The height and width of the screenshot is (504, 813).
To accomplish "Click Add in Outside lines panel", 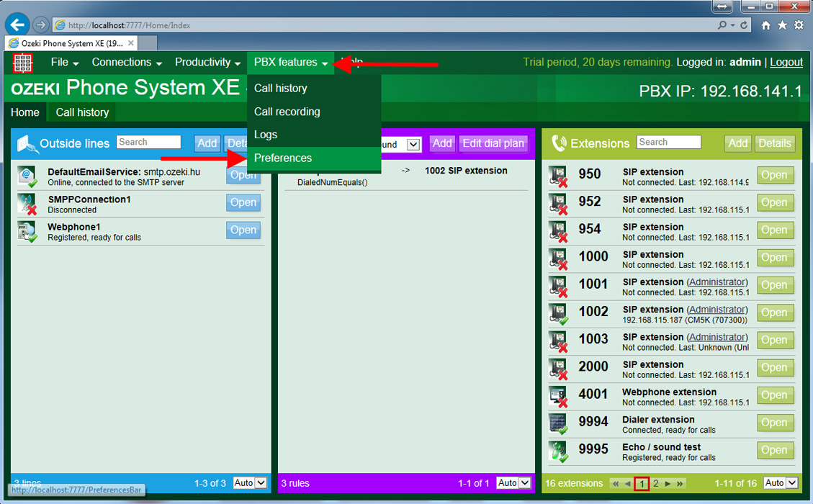I will [207, 143].
